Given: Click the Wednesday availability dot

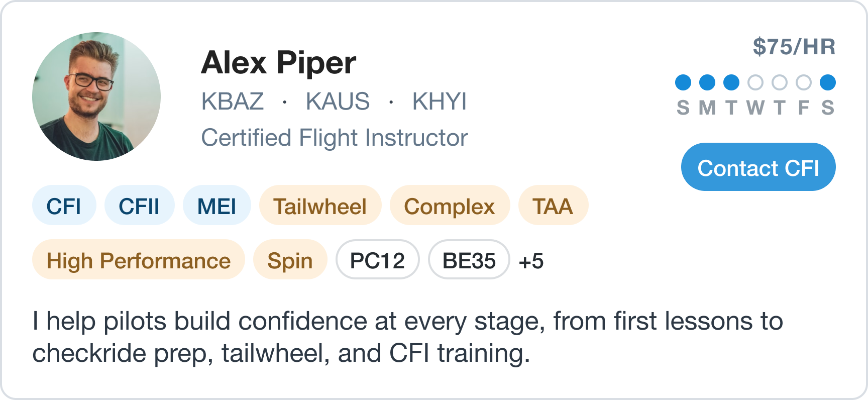Looking at the screenshot, I should pyautogui.click(x=755, y=82).
